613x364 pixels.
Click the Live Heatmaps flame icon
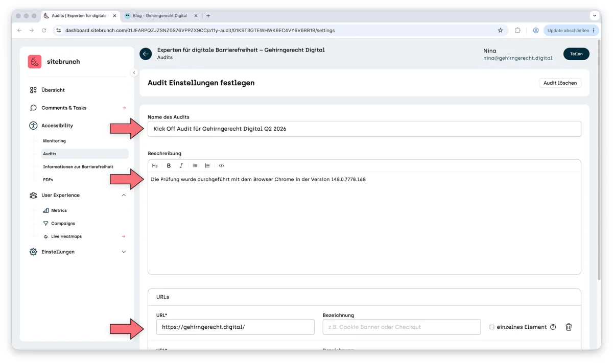tap(46, 237)
